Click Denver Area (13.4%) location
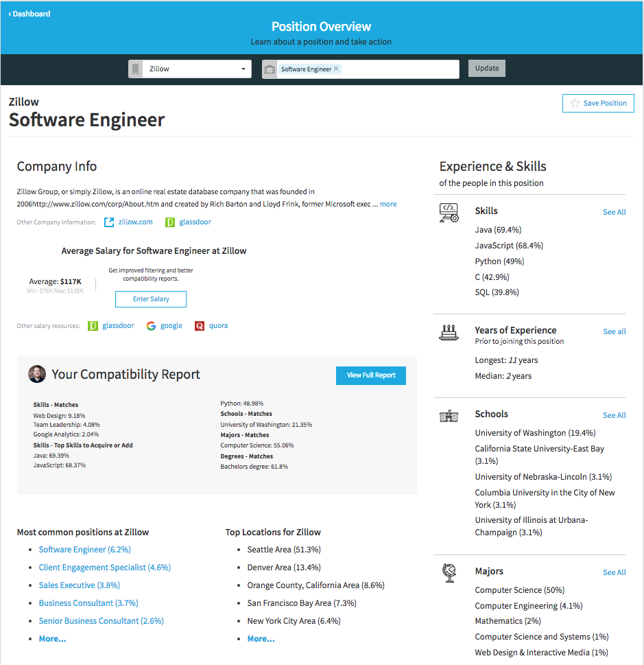 tap(284, 568)
